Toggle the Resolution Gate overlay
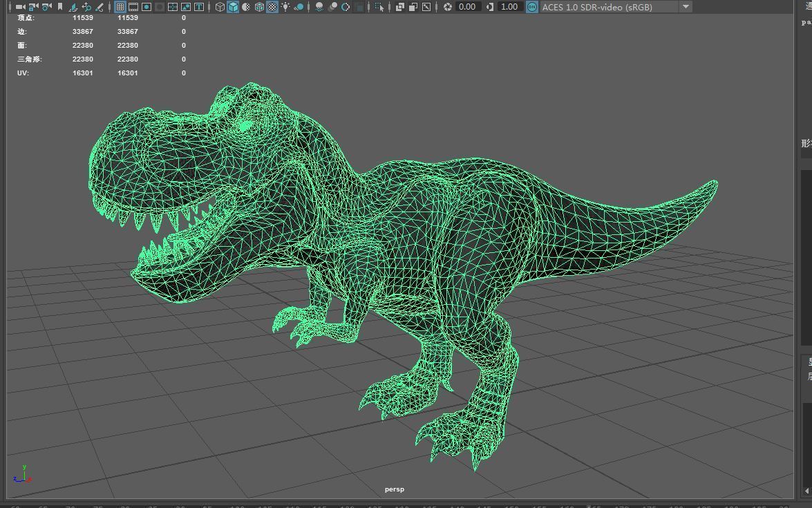This screenshot has width=812, height=508. (x=147, y=7)
